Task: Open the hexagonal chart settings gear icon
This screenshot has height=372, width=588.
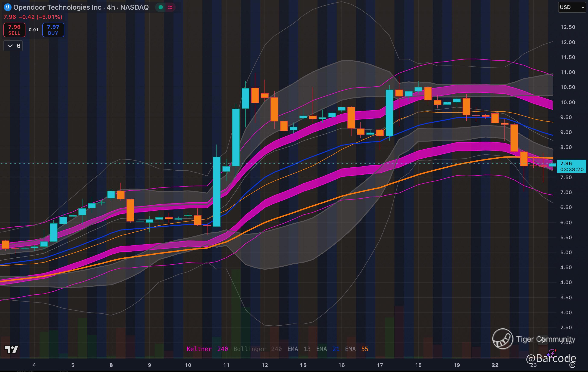Action: click(x=572, y=365)
